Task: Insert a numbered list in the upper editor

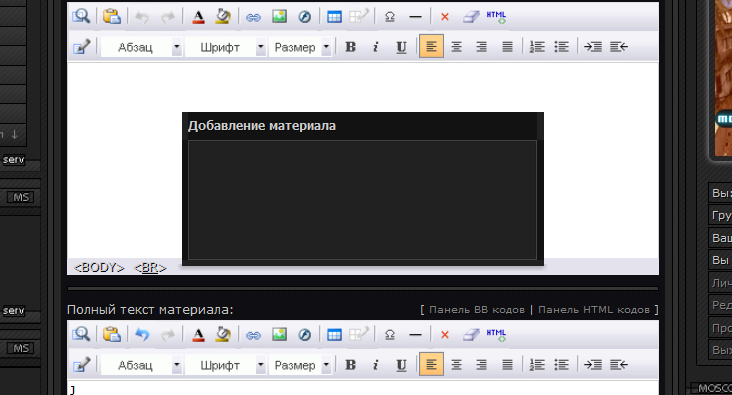Action: pyautogui.click(x=537, y=47)
